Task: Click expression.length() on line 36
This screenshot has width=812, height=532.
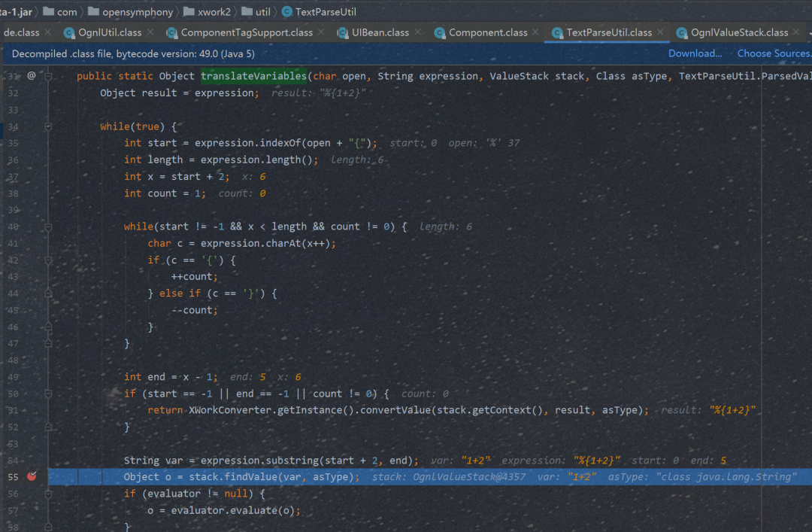Action: pos(257,160)
